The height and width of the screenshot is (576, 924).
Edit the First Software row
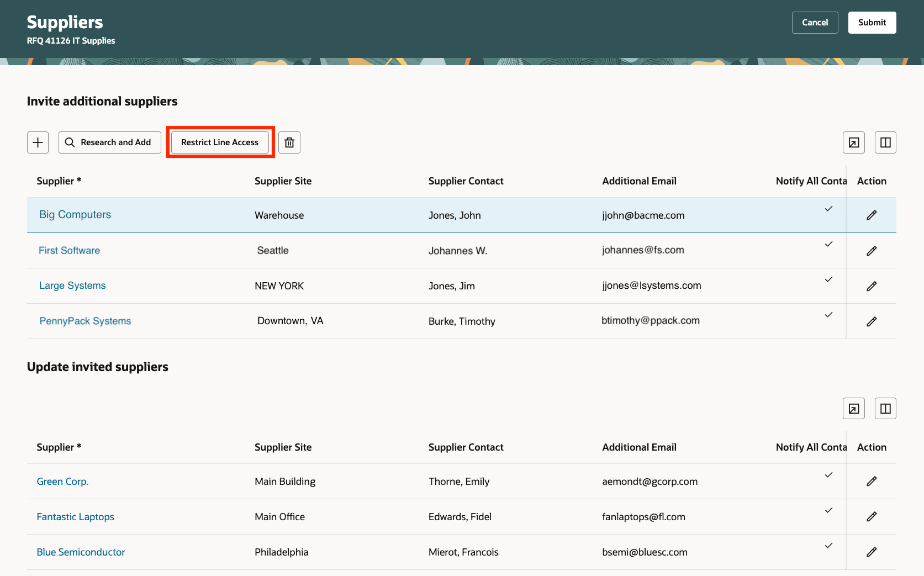coord(872,251)
